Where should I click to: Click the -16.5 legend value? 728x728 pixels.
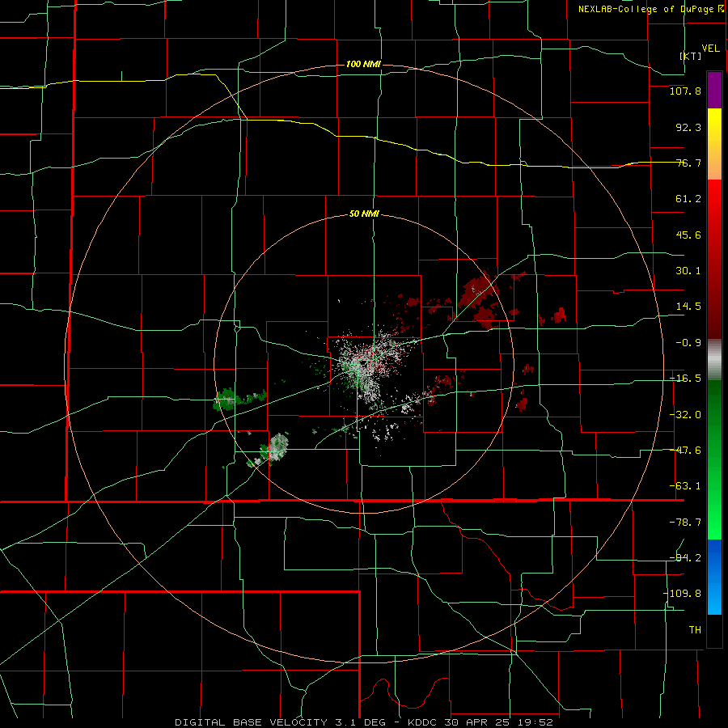[685, 379]
